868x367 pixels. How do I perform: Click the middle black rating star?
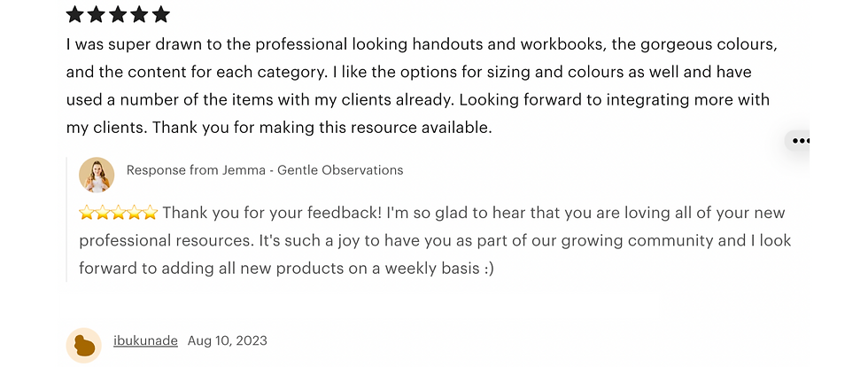pyautogui.click(x=118, y=14)
